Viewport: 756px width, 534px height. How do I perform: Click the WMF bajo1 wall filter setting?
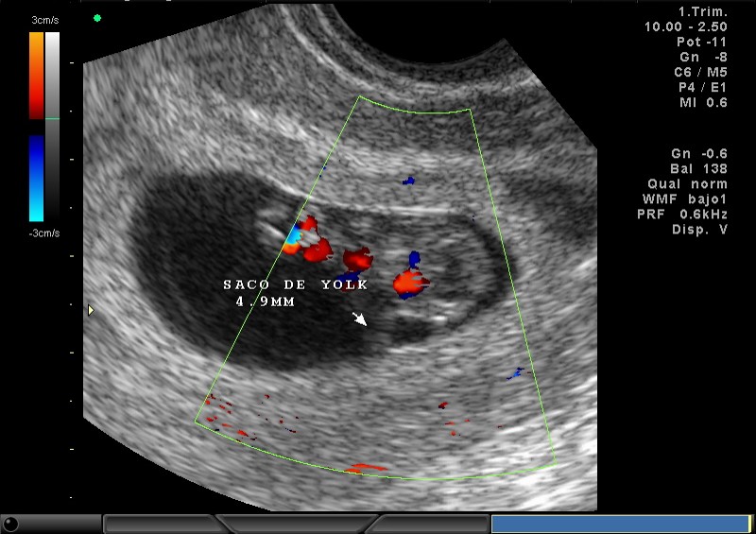(x=687, y=198)
